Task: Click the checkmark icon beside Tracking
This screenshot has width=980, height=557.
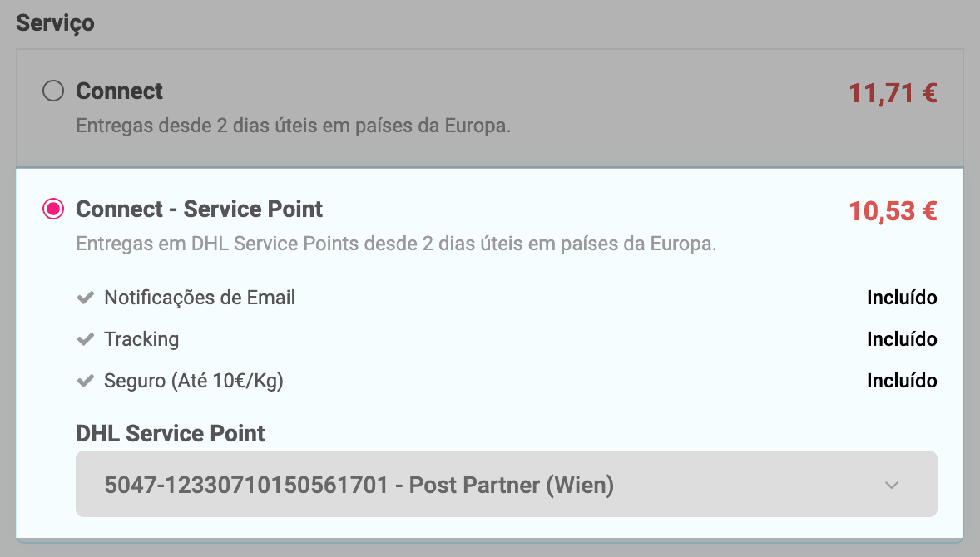Action: tap(85, 339)
